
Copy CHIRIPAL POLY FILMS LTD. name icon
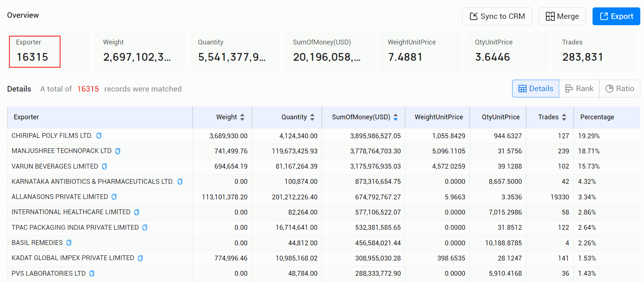[99, 136]
